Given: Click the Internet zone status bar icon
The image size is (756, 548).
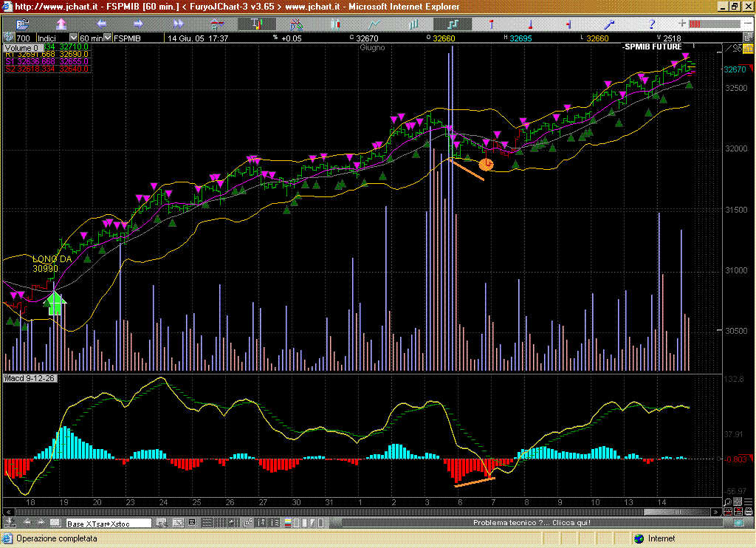Looking at the screenshot, I should (x=639, y=538).
